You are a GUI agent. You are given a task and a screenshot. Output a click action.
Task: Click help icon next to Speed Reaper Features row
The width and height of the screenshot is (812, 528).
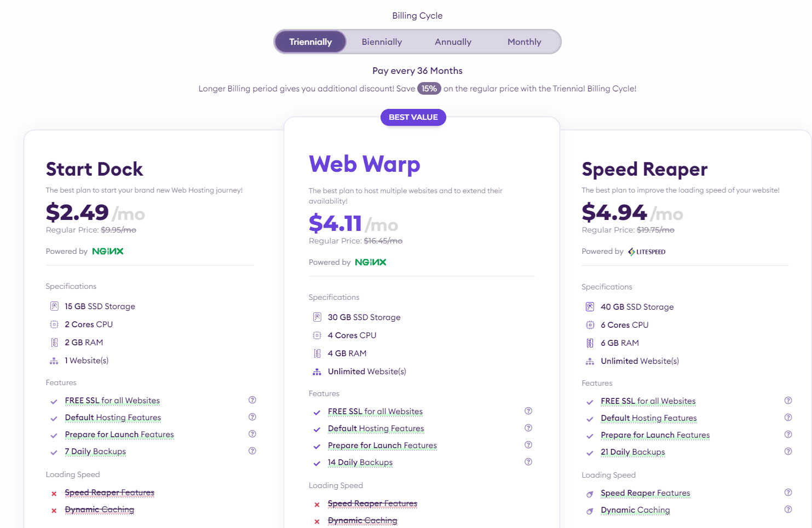[x=788, y=492]
